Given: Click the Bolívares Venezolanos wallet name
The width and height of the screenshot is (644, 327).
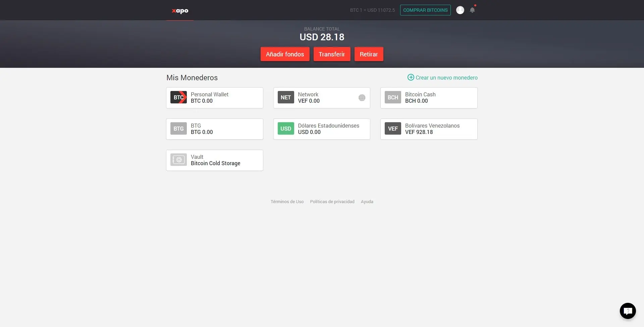Looking at the screenshot, I should coord(432,126).
